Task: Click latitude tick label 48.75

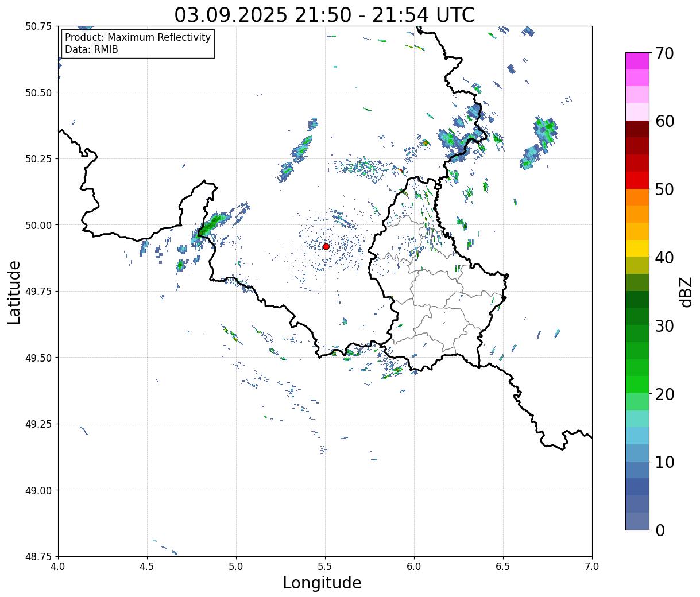Action: click(38, 557)
